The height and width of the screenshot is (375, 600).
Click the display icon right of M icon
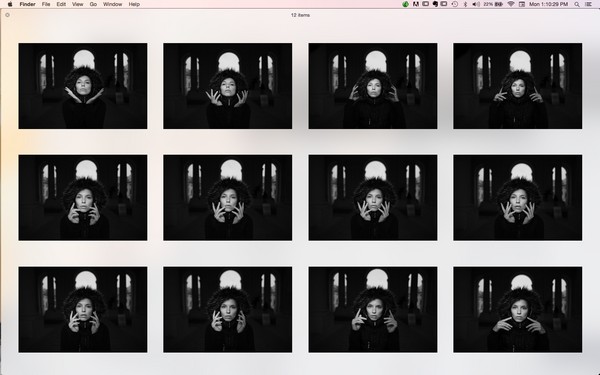click(x=426, y=4)
